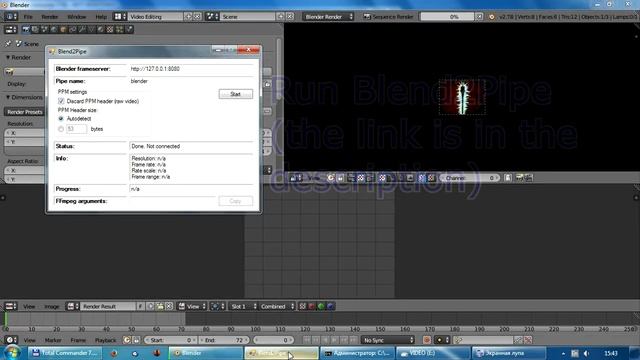Open the timeline Playback menu
The image size is (640, 360).
coord(105,340)
